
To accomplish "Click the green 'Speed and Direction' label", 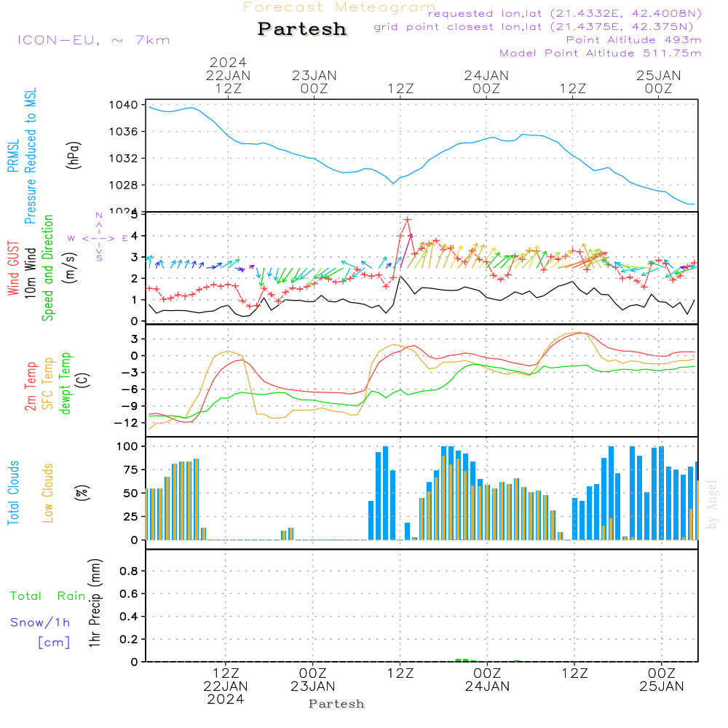I will click(x=47, y=268).
